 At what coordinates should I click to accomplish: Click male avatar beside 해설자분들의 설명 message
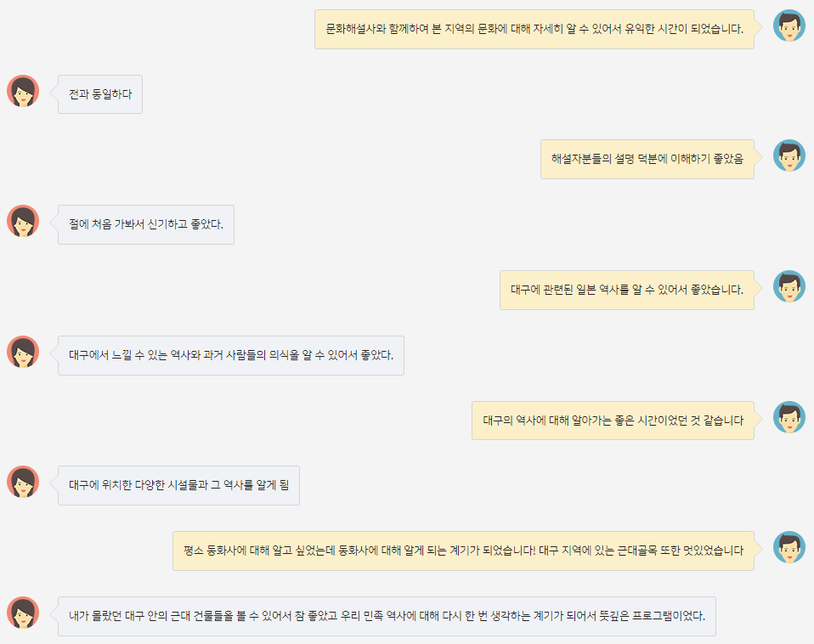[x=789, y=155]
